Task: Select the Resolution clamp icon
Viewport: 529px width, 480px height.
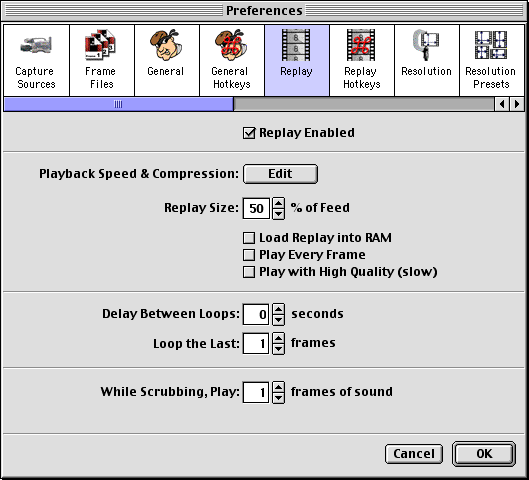Action: click(x=426, y=45)
